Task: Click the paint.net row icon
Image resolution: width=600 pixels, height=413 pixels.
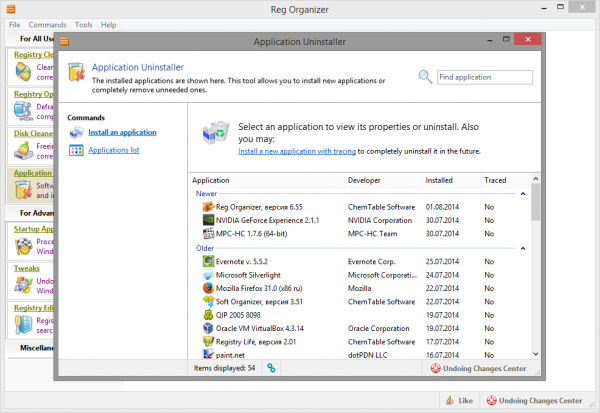Action: pos(208,354)
